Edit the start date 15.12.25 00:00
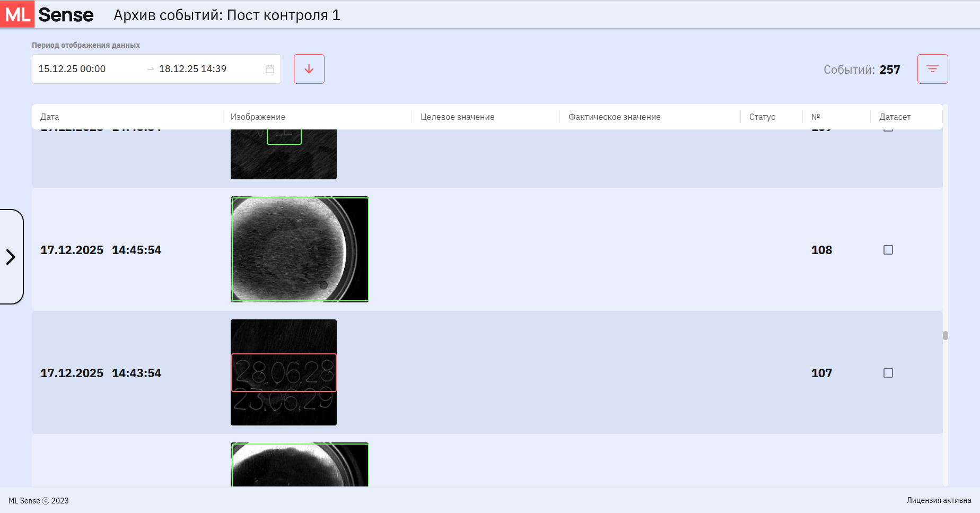Image resolution: width=980 pixels, height=513 pixels. (72, 69)
